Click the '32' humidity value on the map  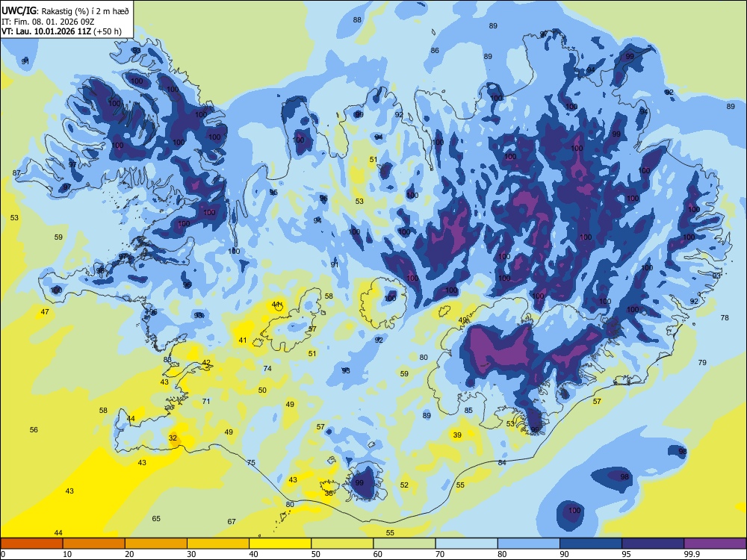coord(173,438)
